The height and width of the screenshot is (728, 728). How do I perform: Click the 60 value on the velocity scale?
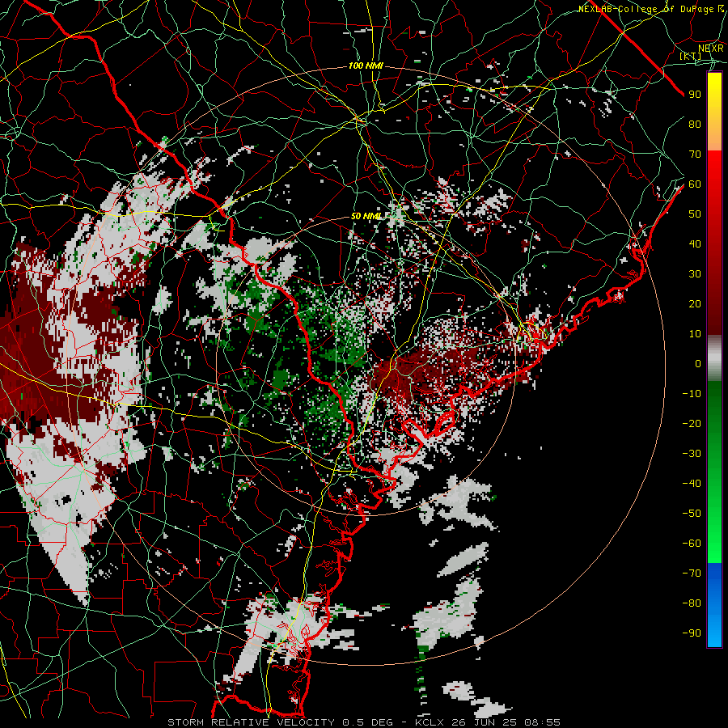coord(695,184)
